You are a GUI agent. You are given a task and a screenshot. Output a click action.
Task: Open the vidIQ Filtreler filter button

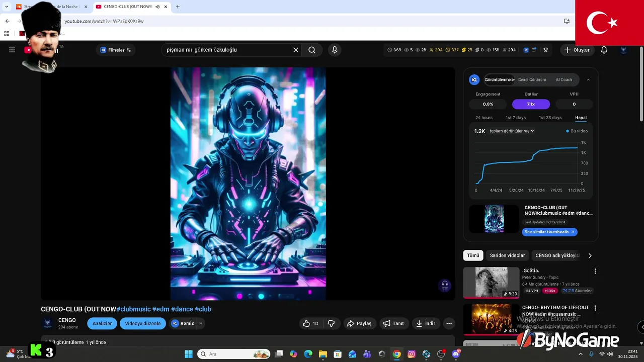pos(116,50)
